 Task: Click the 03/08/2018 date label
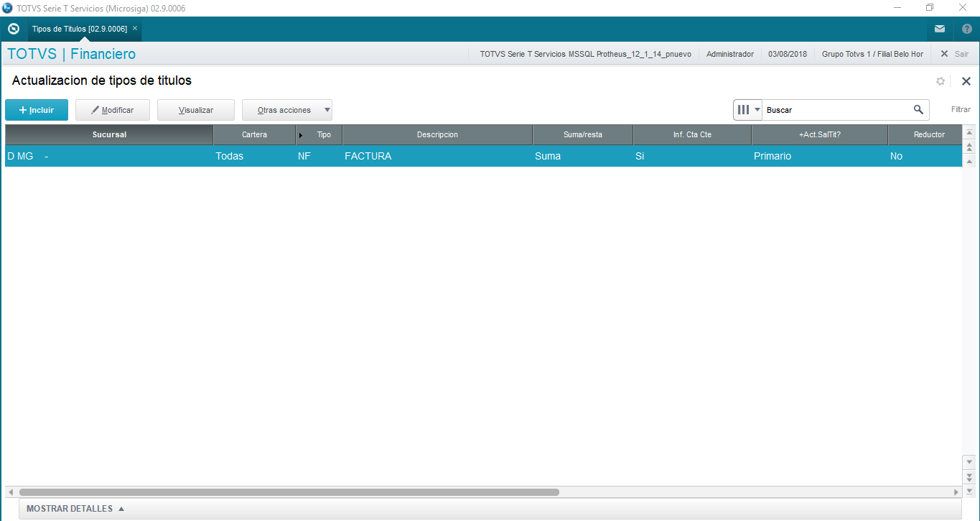[x=788, y=54]
